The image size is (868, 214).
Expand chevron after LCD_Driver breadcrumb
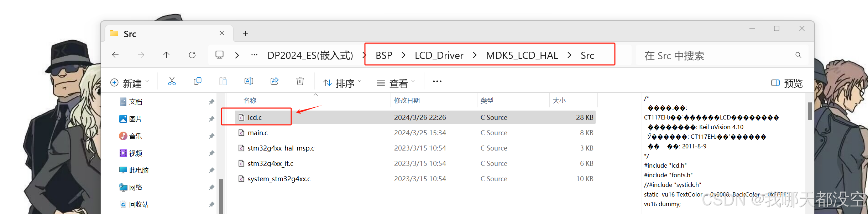pyautogui.click(x=475, y=55)
